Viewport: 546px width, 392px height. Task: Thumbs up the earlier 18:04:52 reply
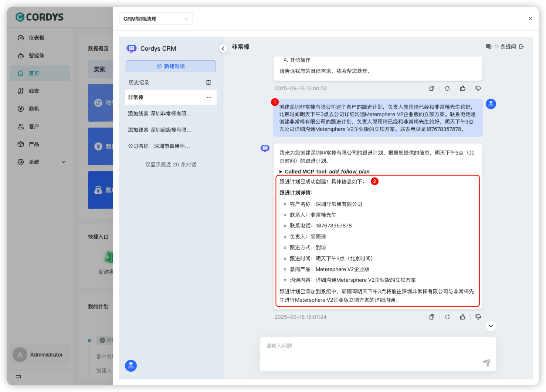pos(462,88)
